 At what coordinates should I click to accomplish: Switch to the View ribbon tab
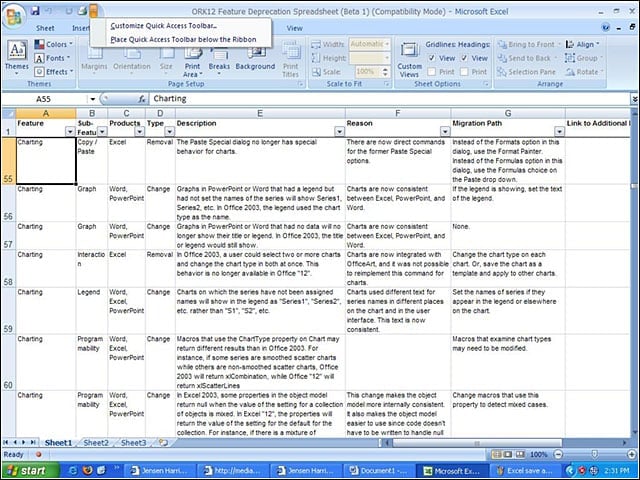pos(294,28)
